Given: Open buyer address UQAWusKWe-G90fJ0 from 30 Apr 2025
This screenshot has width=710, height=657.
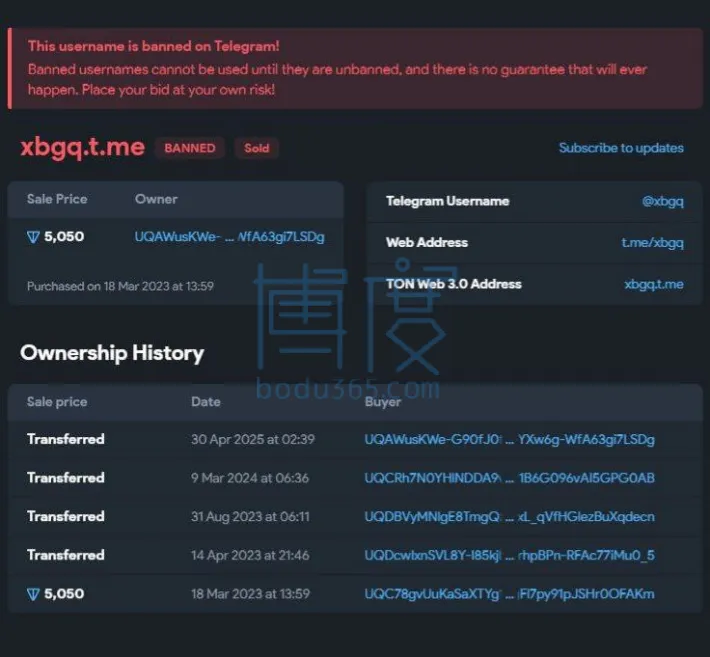Looking at the screenshot, I should (509, 439).
